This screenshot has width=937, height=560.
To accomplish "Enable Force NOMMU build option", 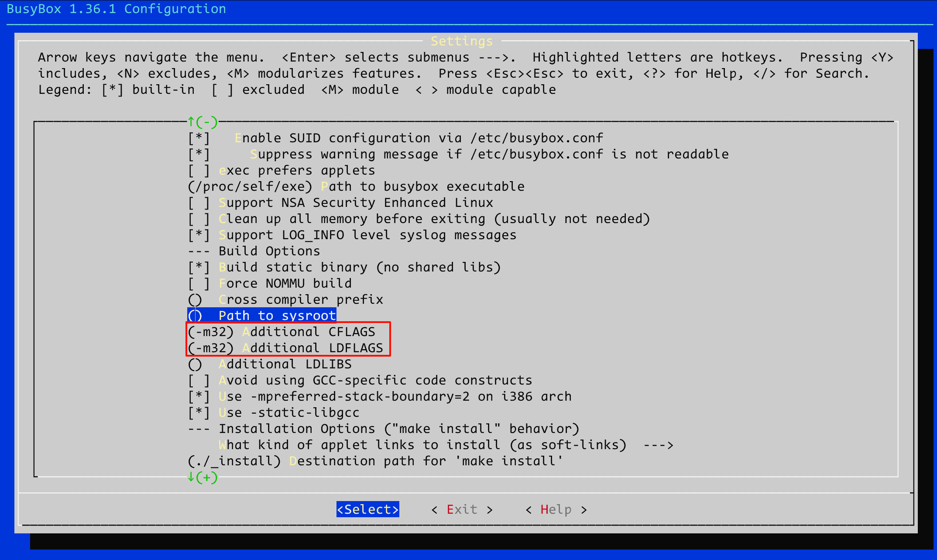I will [x=199, y=284].
